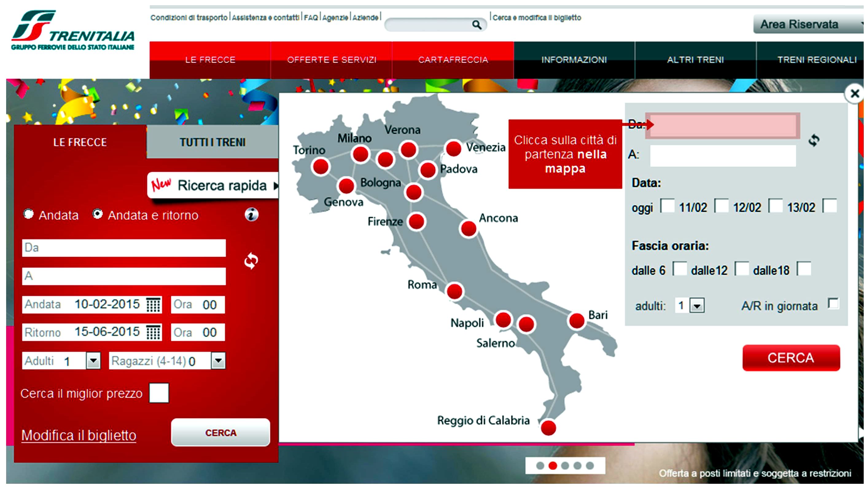Tick the dalle12 time slot checkbox
The height and width of the screenshot is (489, 868).
coord(741,268)
